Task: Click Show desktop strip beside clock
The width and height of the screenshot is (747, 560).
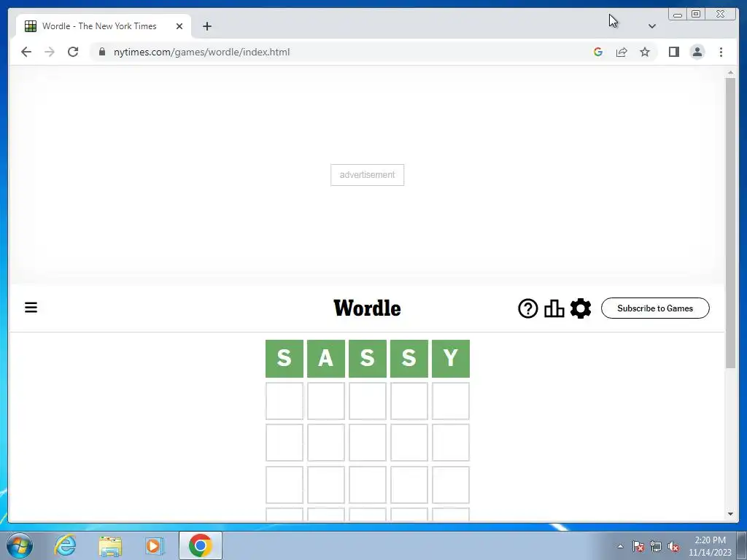Action: point(742,545)
